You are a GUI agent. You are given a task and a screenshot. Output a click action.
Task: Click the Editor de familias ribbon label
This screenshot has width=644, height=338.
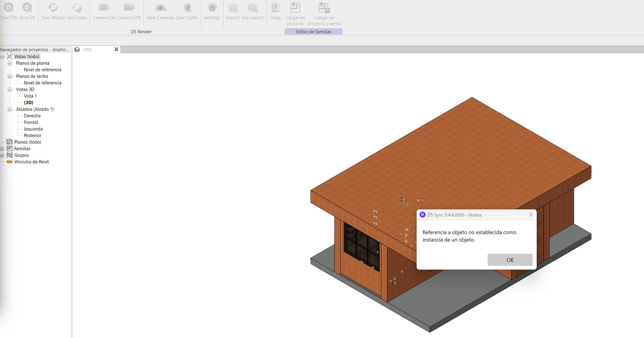[x=313, y=31]
